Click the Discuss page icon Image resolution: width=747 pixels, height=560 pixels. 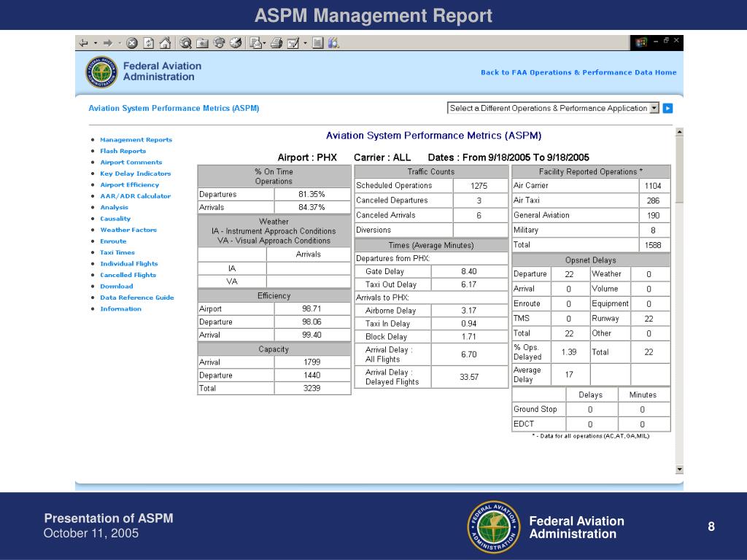click(x=318, y=43)
